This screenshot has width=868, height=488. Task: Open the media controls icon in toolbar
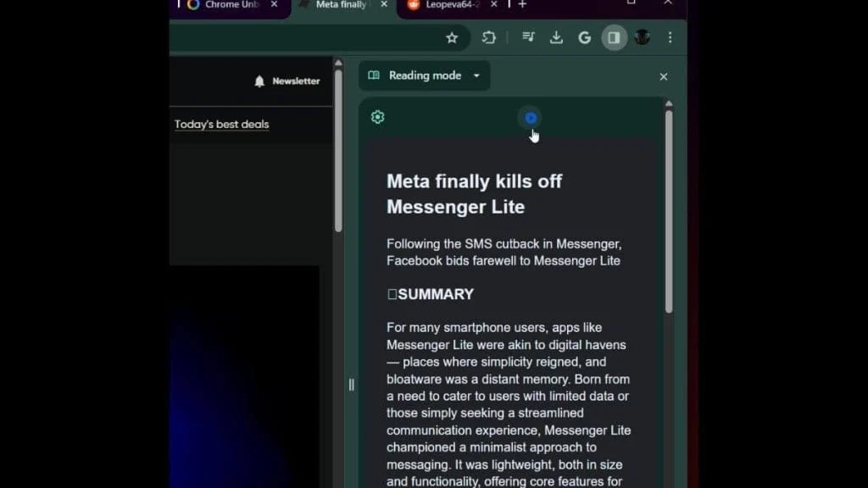(528, 37)
